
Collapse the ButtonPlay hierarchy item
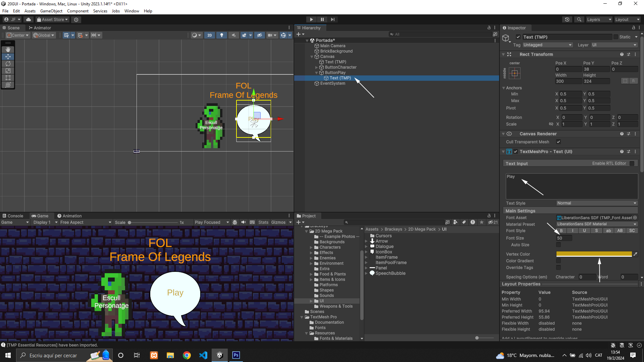tap(316, 73)
